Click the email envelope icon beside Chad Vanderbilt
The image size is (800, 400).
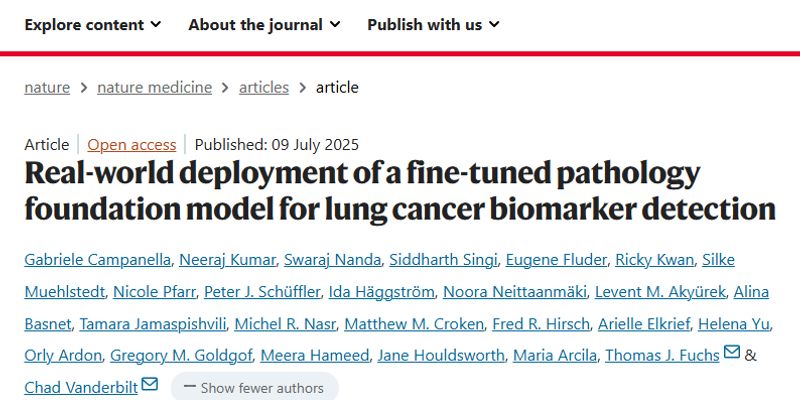coord(150,384)
